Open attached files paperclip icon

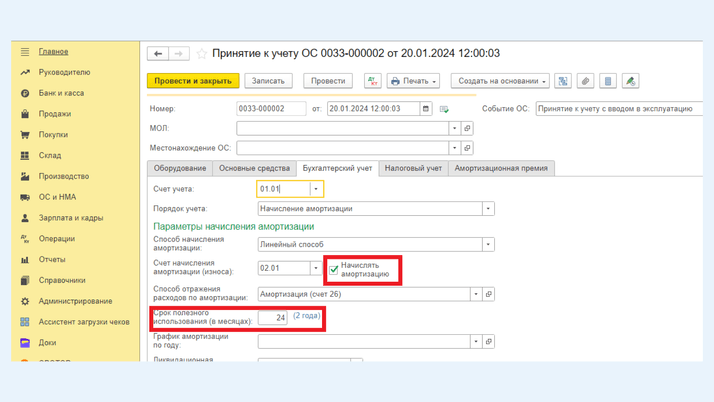point(586,81)
